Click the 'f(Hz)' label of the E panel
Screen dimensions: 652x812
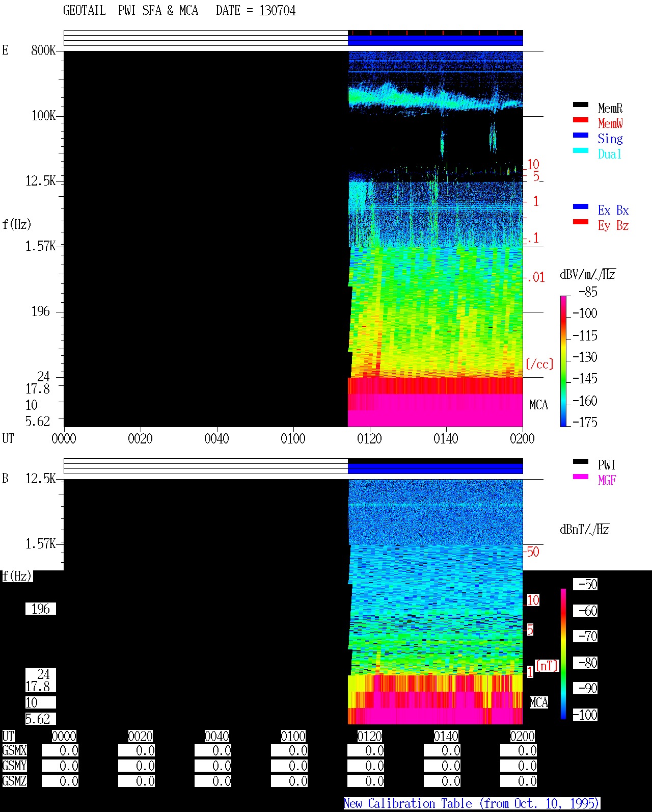(x=17, y=225)
